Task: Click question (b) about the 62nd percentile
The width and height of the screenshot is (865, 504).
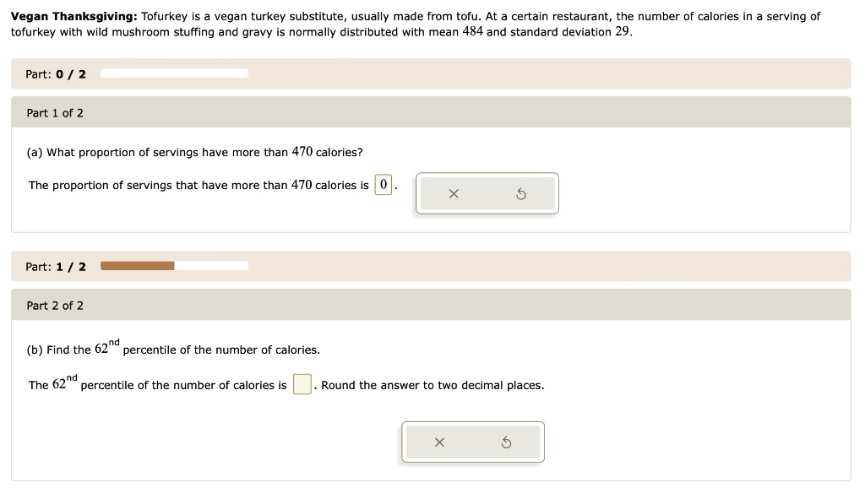Action: click(173, 350)
